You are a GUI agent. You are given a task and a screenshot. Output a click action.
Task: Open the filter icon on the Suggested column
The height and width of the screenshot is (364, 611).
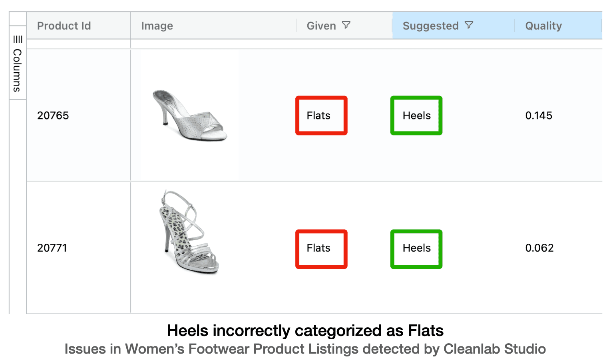(x=469, y=25)
